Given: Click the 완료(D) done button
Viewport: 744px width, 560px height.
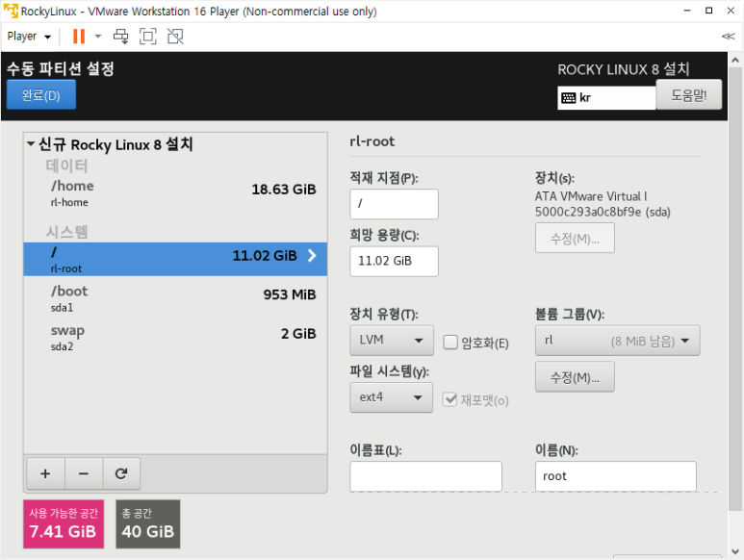Looking at the screenshot, I should click(41, 95).
